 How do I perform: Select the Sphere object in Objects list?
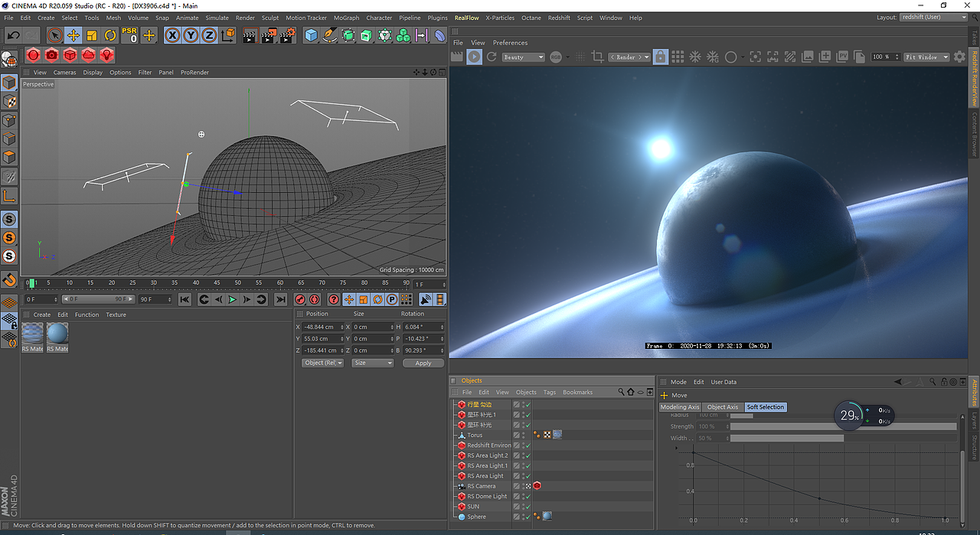coord(476,517)
